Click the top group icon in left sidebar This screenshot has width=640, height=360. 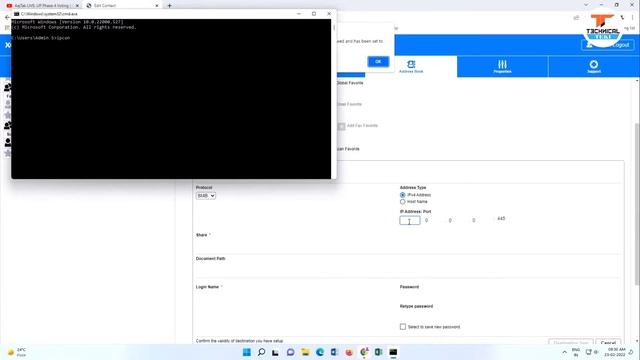(x=8, y=87)
